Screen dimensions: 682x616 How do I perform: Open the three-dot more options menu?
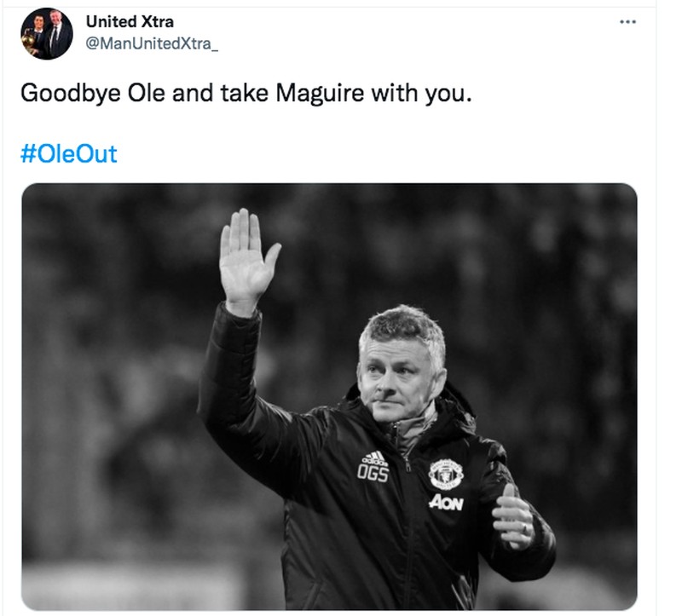coord(628,21)
